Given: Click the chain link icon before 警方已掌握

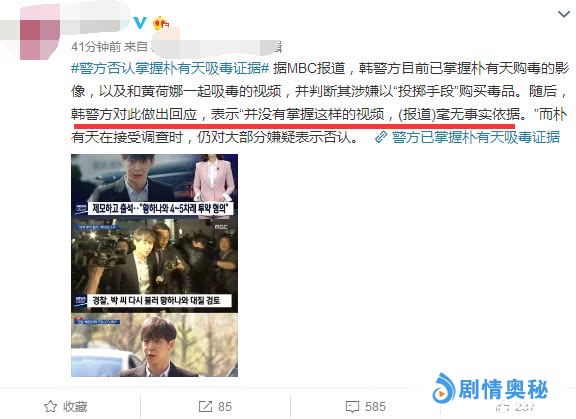Looking at the screenshot, I should [381, 137].
